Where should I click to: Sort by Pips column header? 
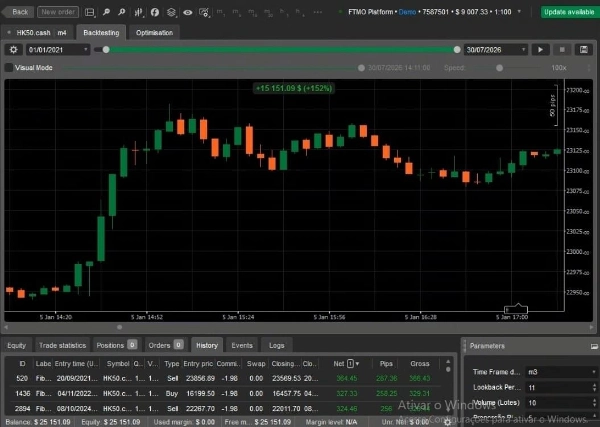(x=386, y=364)
